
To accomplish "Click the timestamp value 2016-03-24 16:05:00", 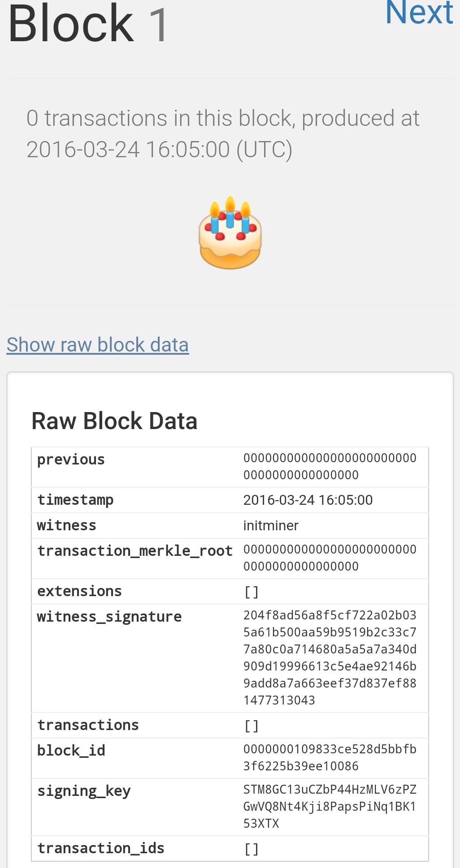I will coord(308,500).
